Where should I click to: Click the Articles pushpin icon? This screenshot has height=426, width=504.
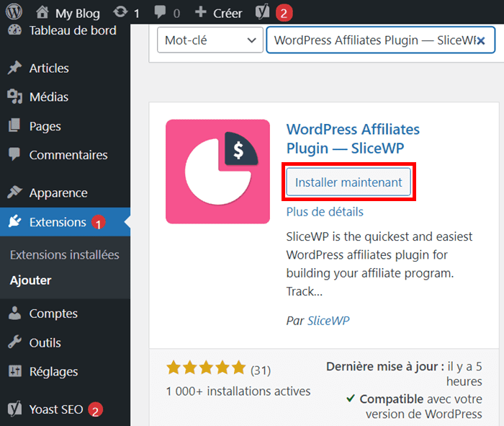15,68
